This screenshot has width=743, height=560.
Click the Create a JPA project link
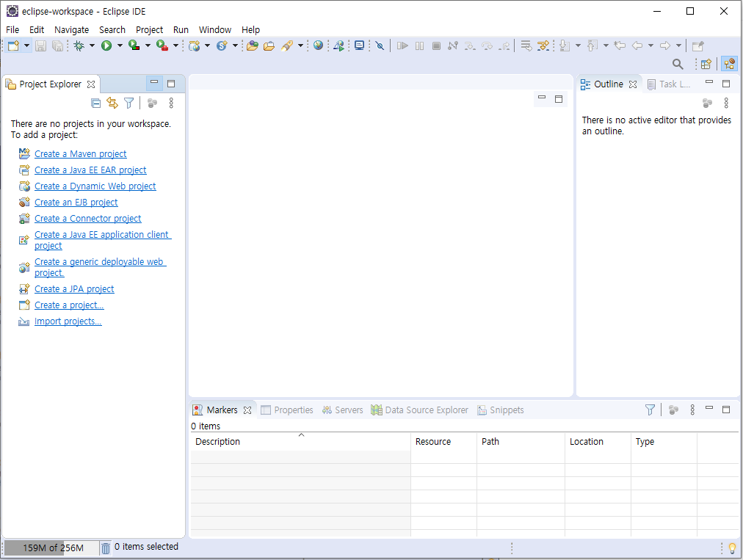click(x=74, y=289)
